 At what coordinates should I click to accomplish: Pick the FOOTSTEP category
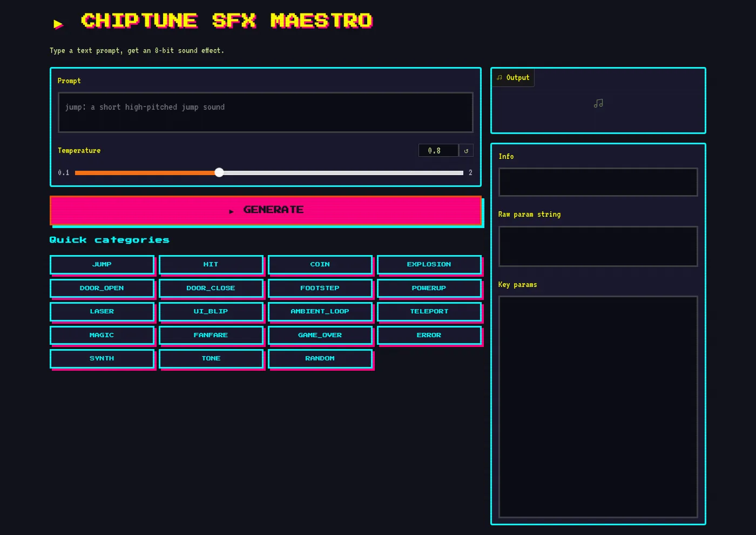pyautogui.click(x=320, y=288)
